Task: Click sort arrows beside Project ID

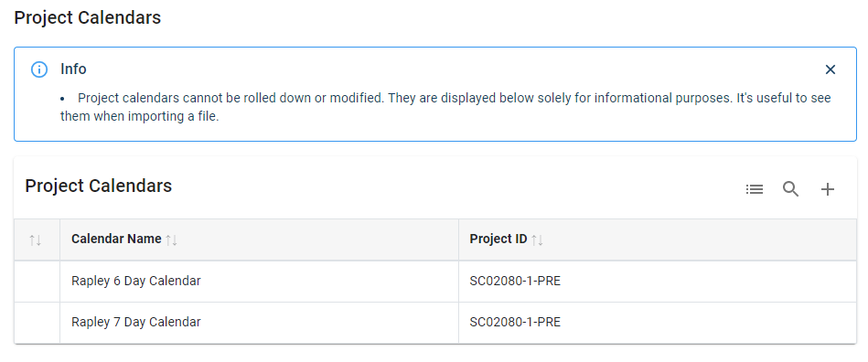Action: point(537,240)
